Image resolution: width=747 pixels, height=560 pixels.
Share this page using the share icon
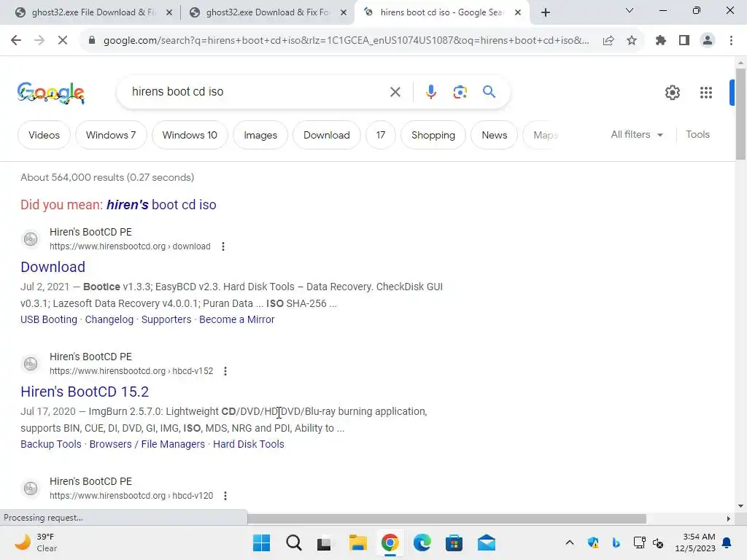[608, 41]
